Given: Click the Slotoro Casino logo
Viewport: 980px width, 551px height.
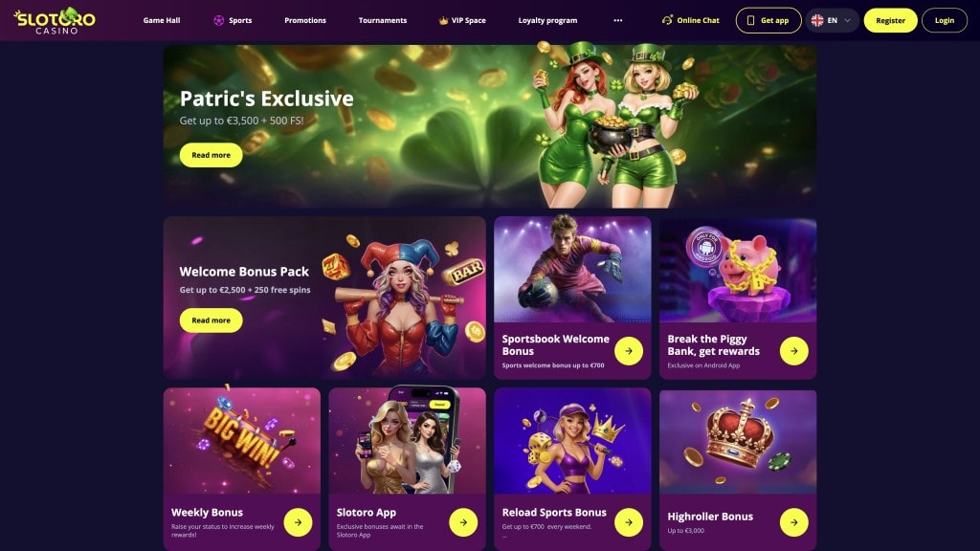Looking at the screenshot, I should point(55,21).
